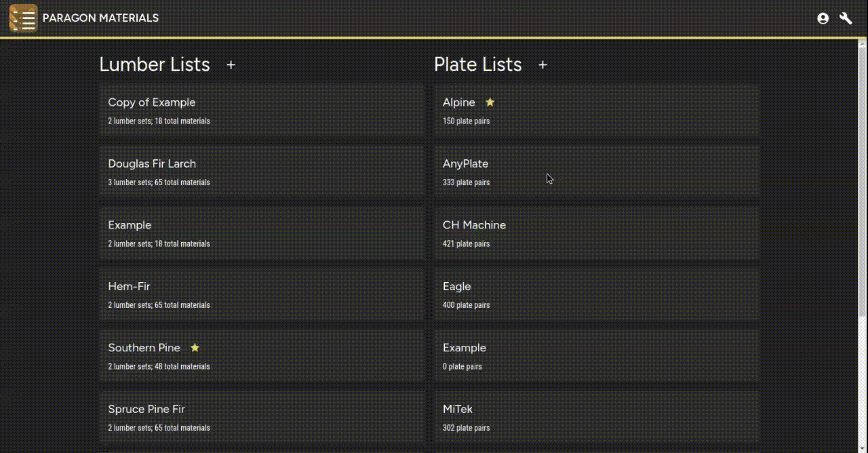Open the Copy of Example lumber list
Image resolution: width=868 pixels, height=453 pixels.
pyautogui.click(x=261, y=111)
